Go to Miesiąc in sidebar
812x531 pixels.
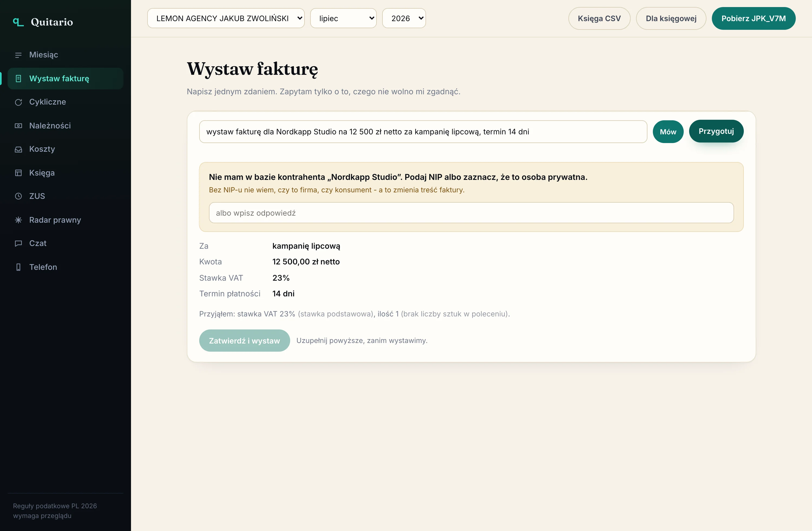point(66,55)
